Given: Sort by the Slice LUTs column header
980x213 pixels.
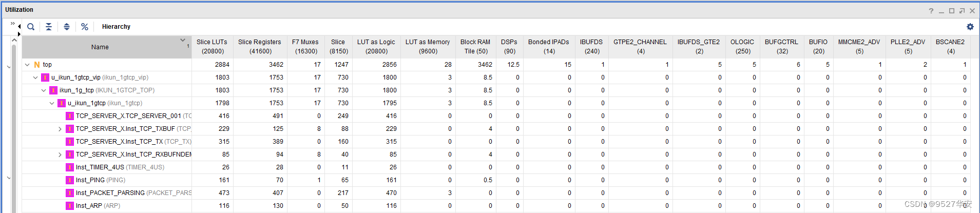Looking at the screenshot, I should click(212, 47).
